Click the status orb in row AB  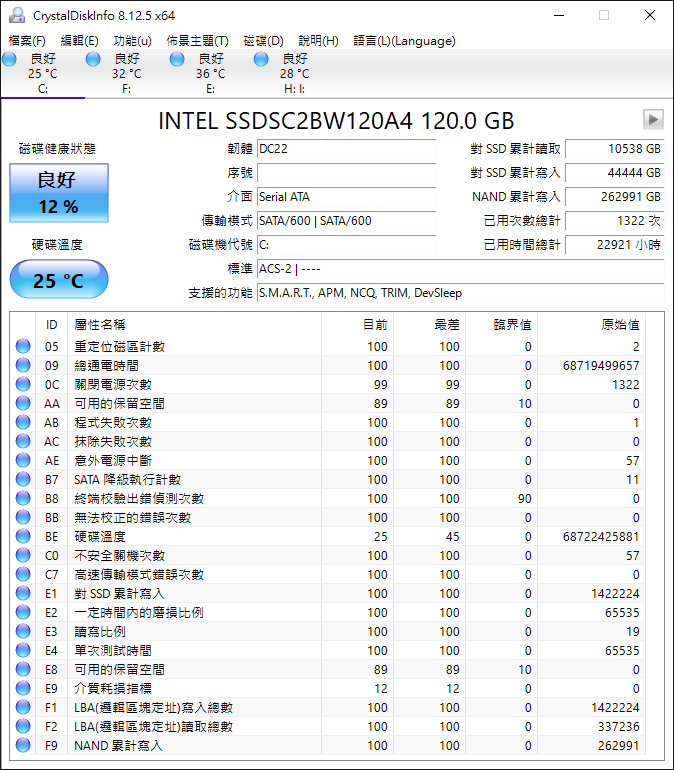tap(23, 422)
